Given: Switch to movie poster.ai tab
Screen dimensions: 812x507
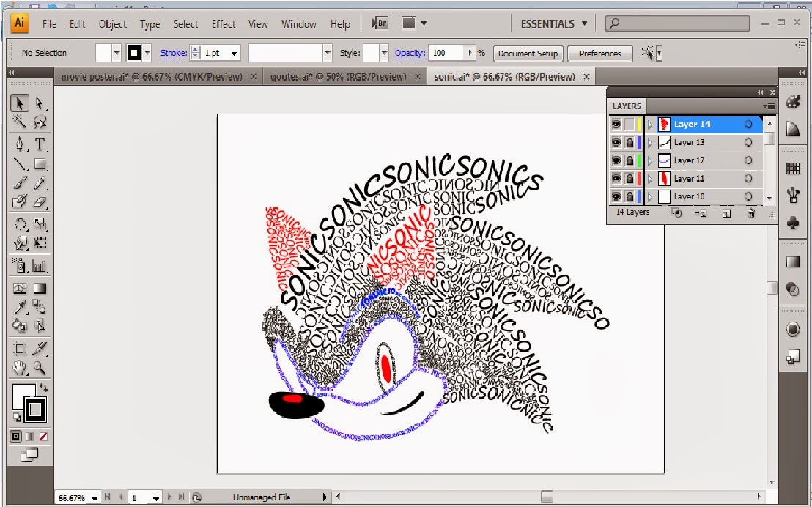Looking at the screenshot, I should (x=152, y=77).
